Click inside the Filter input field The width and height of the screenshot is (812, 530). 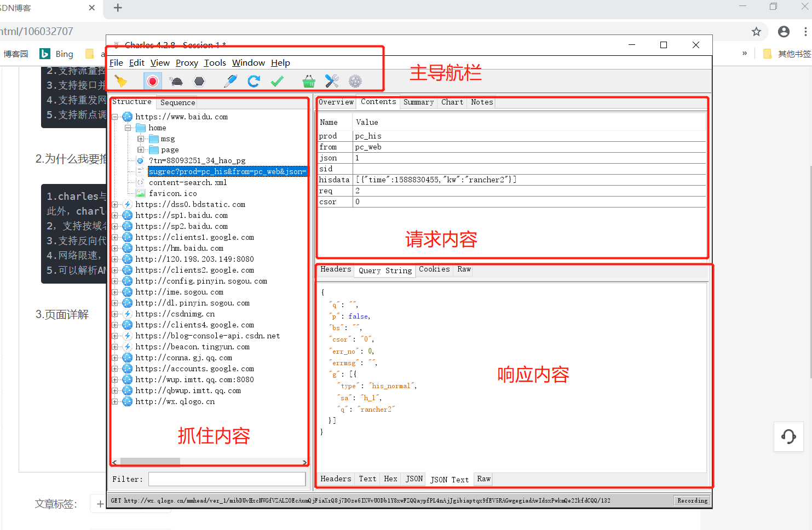coord(227,479)
